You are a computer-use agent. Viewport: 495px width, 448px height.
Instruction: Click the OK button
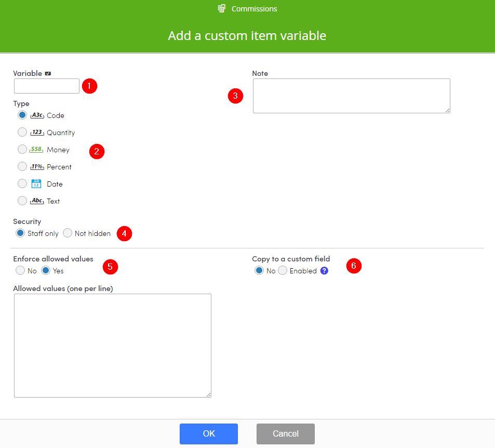click(209, 433)
